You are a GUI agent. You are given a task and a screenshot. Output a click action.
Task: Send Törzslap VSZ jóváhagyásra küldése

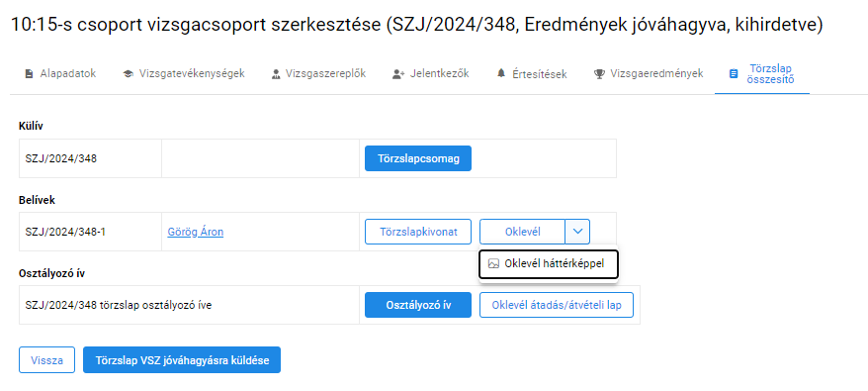(x=182, y=360)
